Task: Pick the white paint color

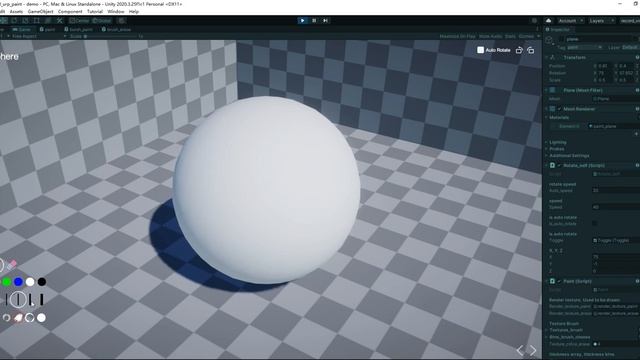Action: pyautogui.click(x=30, y=282)
